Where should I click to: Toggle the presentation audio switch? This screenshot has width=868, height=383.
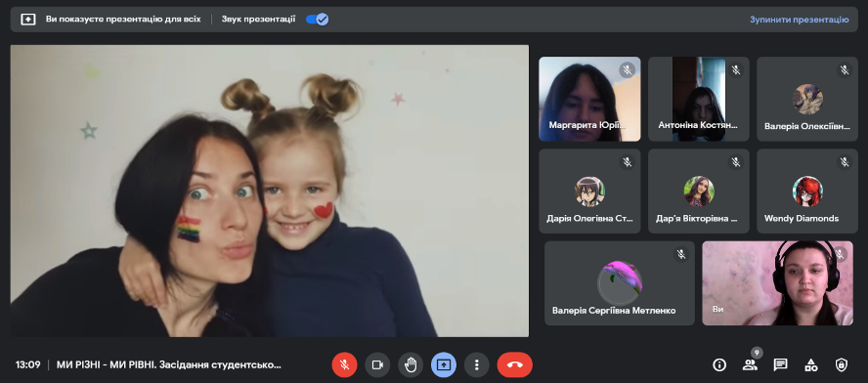click(318, 20)
